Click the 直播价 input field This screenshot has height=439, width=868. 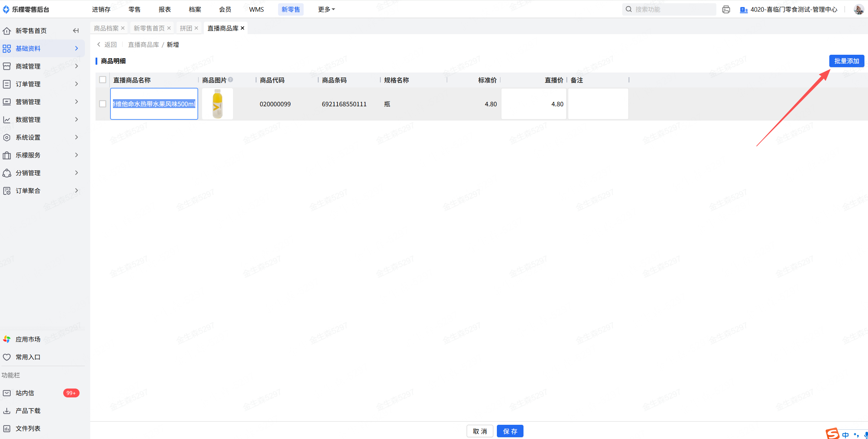[533, 104]
